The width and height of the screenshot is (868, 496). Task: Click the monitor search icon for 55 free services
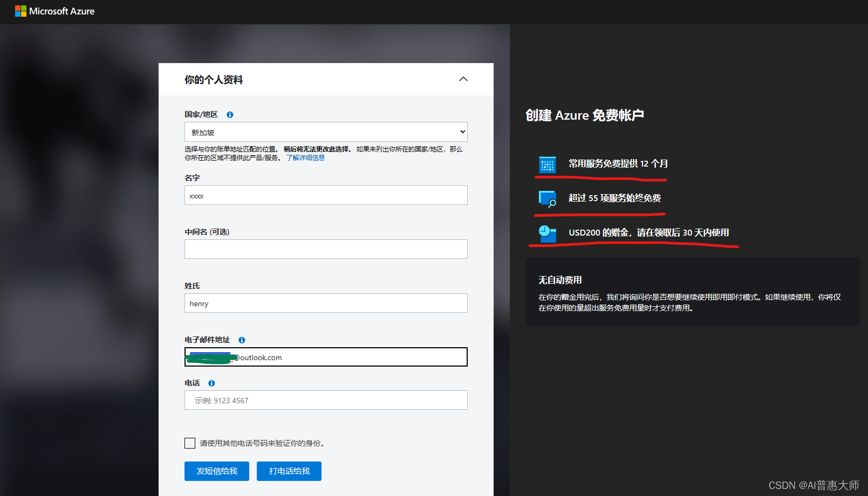click(547, 199)
